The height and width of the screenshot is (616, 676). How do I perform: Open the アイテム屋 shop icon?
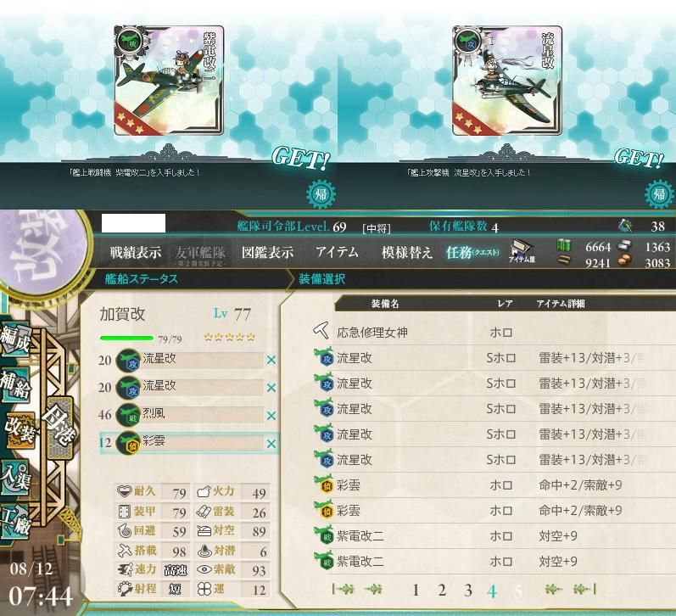pos(522,252)
